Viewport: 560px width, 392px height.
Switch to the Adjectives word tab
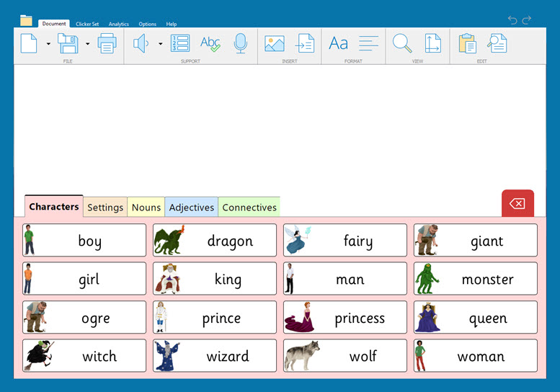(191, 208)
